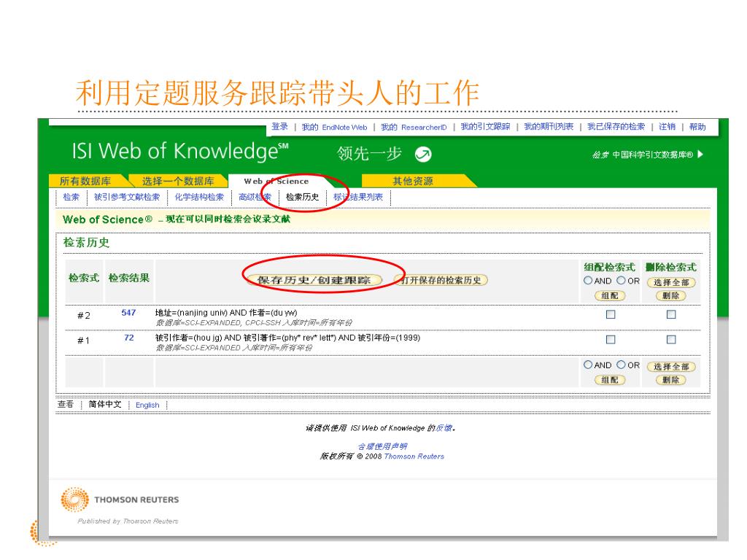Select the bottom OR radio button

(x=621, y=365)
